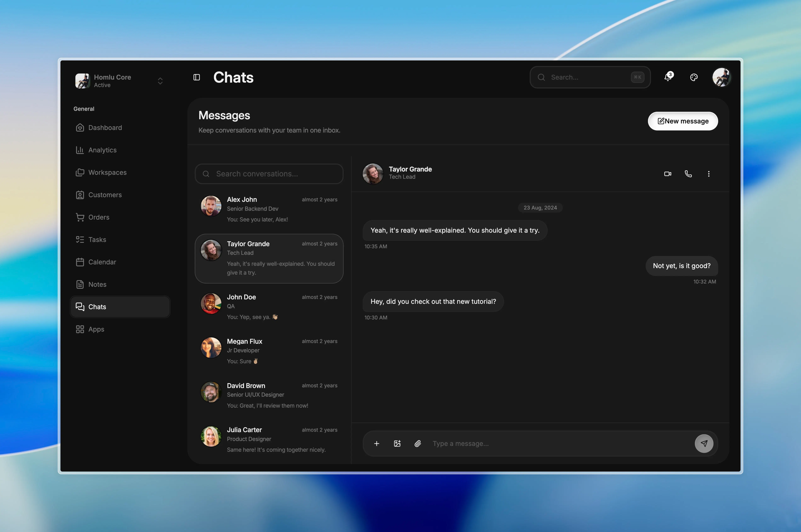Click the 23 Aug, 2024 date label
Image resolution: width=801 pixels, height=532 pixels.
(540, 208)
